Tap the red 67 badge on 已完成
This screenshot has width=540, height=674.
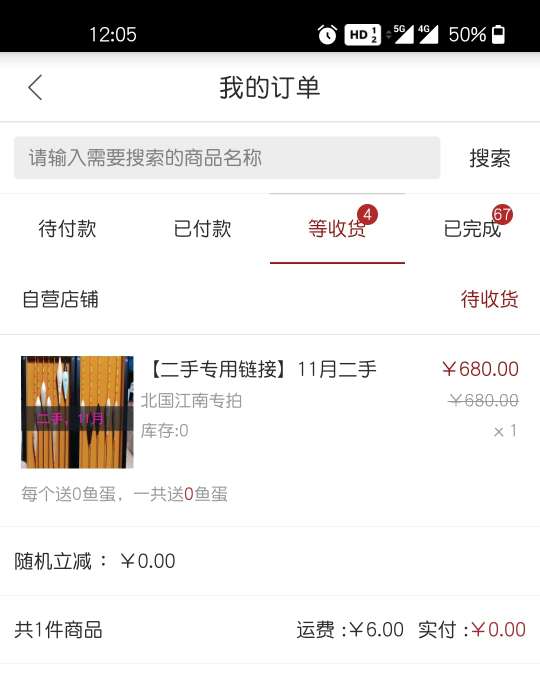[x=502, y=214]
